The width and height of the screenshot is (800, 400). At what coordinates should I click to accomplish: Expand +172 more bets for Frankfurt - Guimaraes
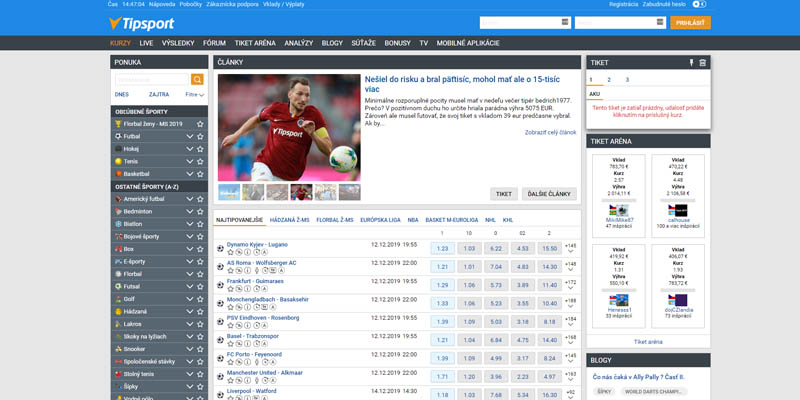tap(570, 285)
